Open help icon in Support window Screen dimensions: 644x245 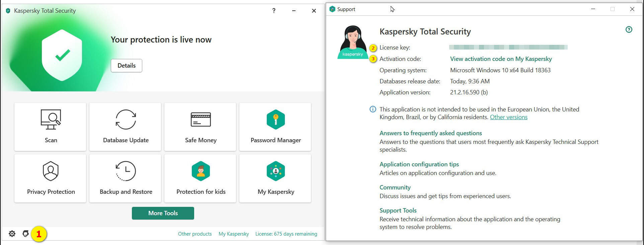629,30
